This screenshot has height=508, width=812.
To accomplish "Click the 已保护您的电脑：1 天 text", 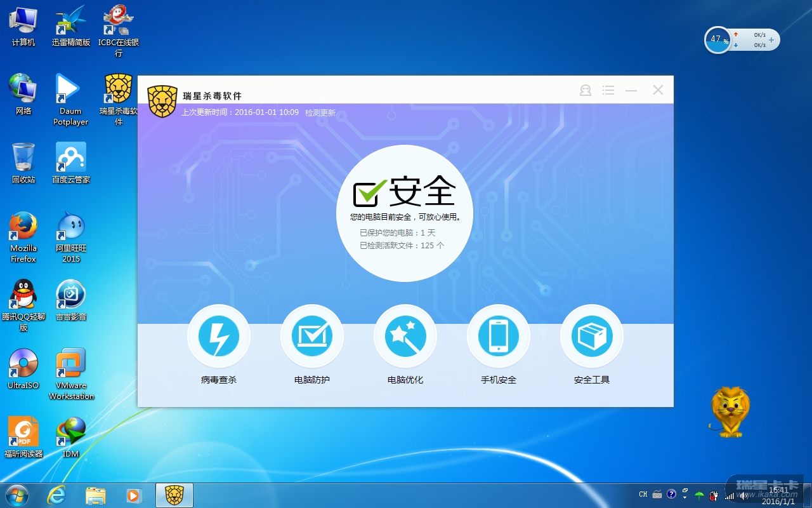I will pyautogui.click(x=398, y=233).
